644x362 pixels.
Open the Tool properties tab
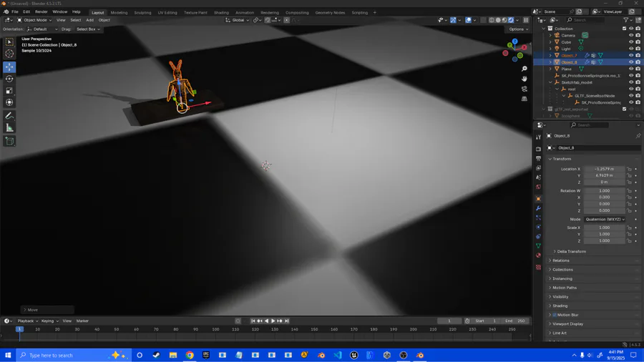click(538, 137)
